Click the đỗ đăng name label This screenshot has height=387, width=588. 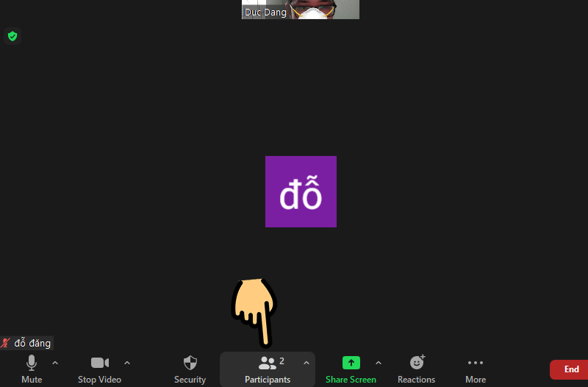[32, 343]
